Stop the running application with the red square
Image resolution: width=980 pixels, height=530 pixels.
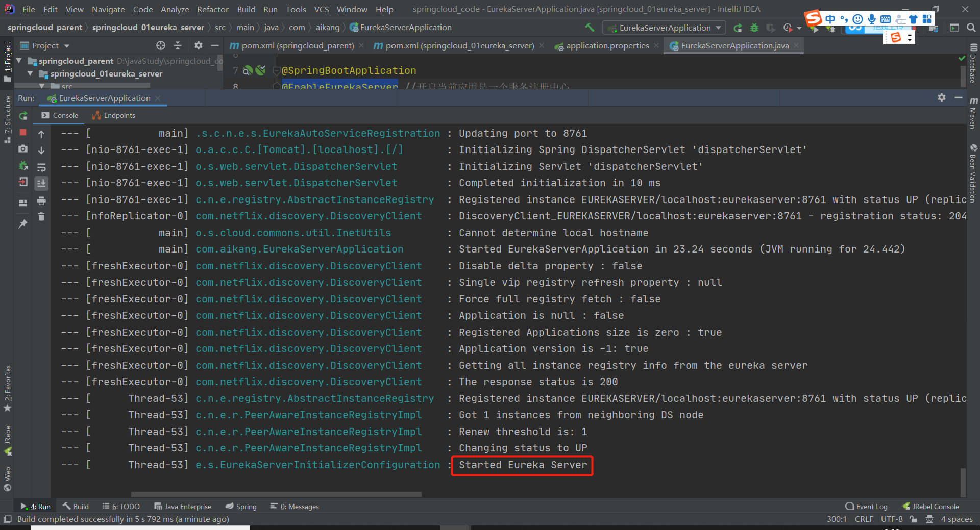(x=23, y=132)
